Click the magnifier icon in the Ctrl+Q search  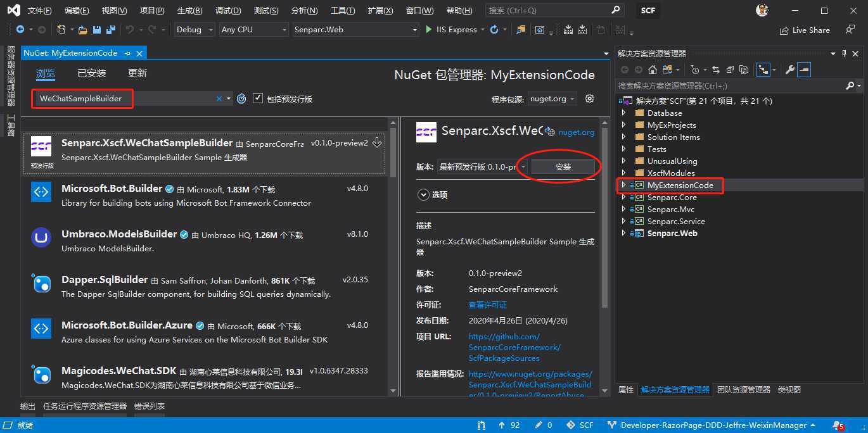coord(616,10)
